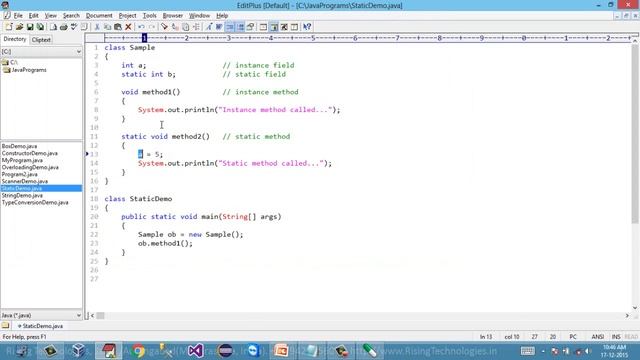The height and width of the screenshot is (360, 640).
Task: Open Visual Studio from the taskbar
Action: [196, 351]
